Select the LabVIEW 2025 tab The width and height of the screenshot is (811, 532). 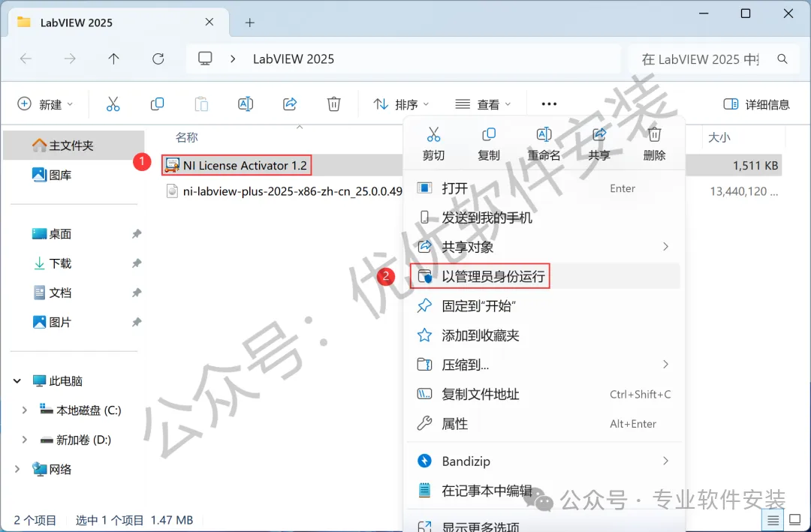coord(119,23)
